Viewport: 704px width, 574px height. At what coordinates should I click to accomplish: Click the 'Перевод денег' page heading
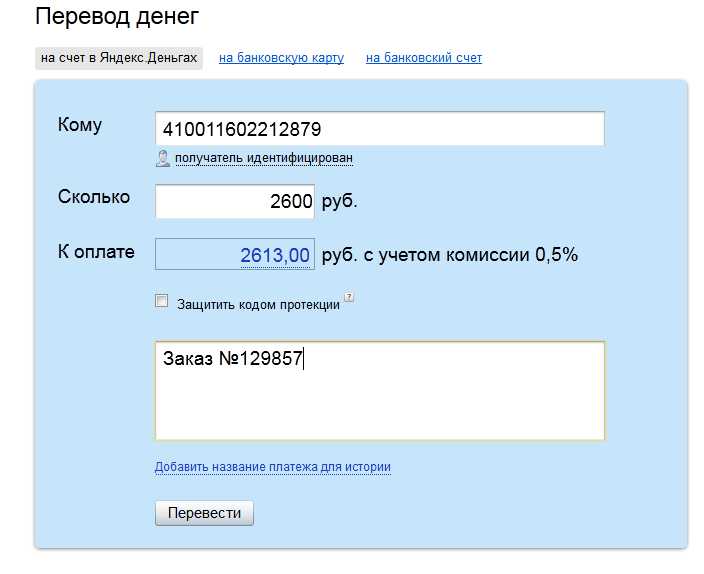point(117,17)
